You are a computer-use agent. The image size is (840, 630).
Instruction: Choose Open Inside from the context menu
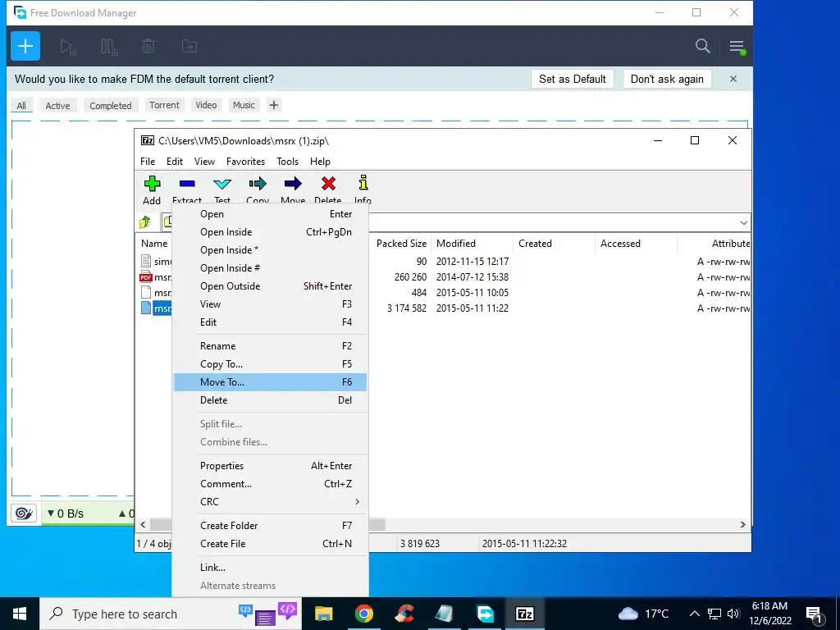(270, 232)
